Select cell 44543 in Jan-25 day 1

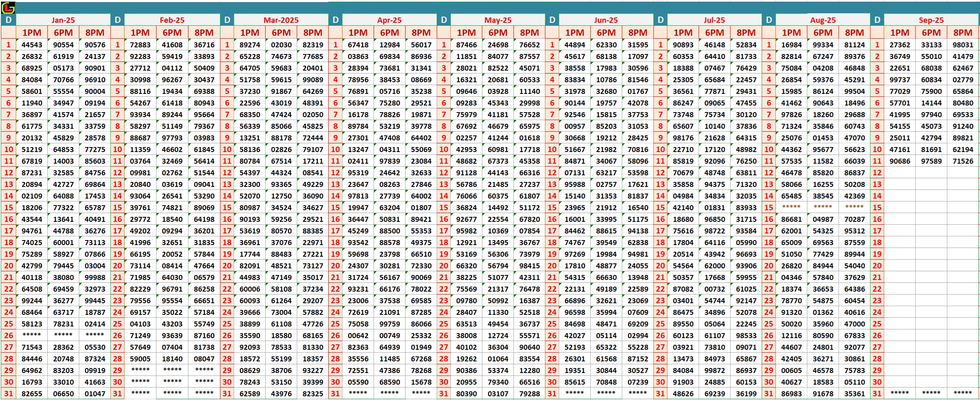pyautogui.click(x=32, y=45)
